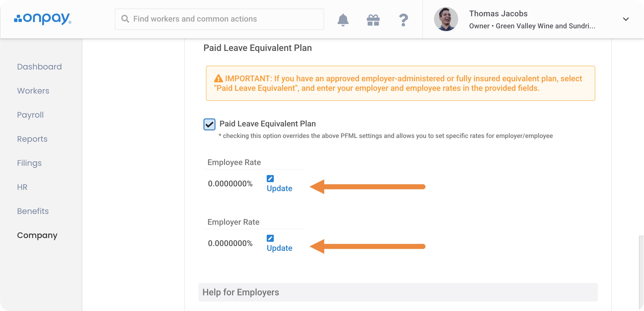Click the search magnifier icon
This screenshot has height=311, width=644.
pos(125,19)
